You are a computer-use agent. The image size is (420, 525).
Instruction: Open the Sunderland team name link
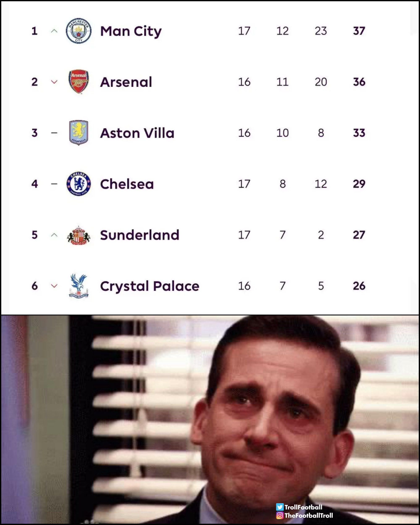(x=139, y=235)
